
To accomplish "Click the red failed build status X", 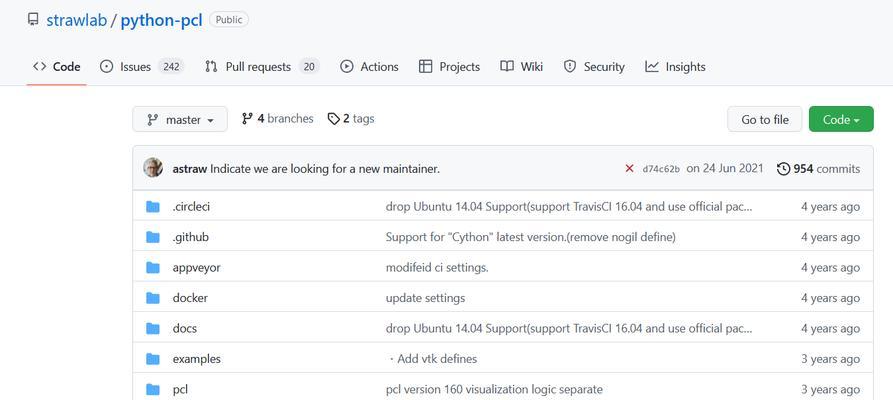I will (629, 169).
